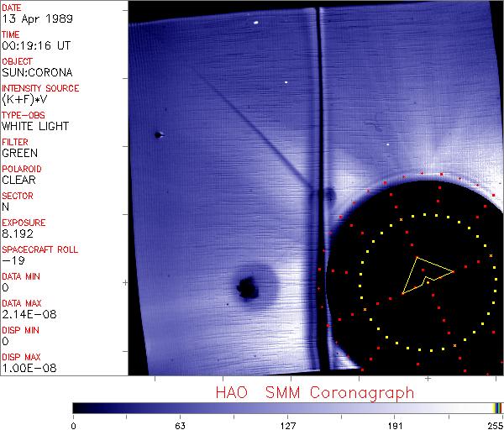Screen dimensions: 504x430
Task: Select the (K+F)*V intensity value
Action: [24, 100]
